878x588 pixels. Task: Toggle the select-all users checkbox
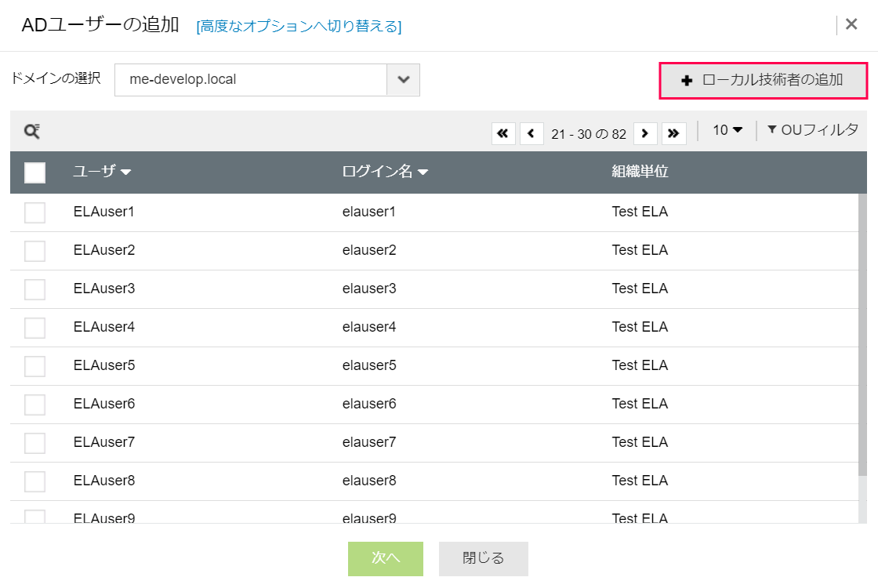pos(34,172)
